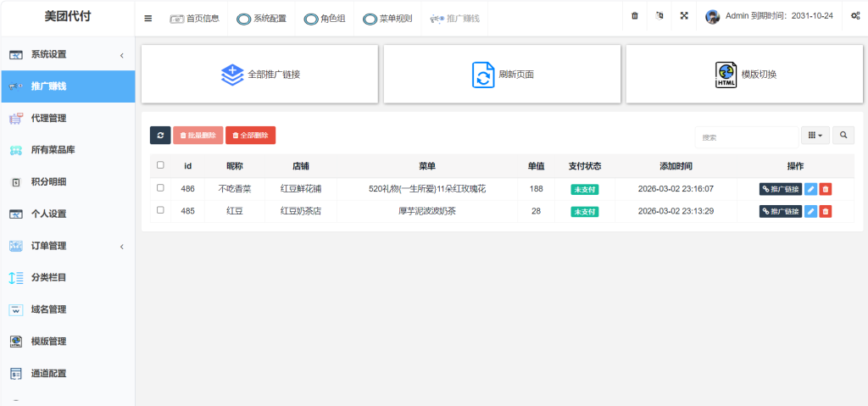Viewport: 868px width, 406px height.
Task: Click the 个人设置 sidebar icon
Action: pyautogui.click(x=16, y=214)
